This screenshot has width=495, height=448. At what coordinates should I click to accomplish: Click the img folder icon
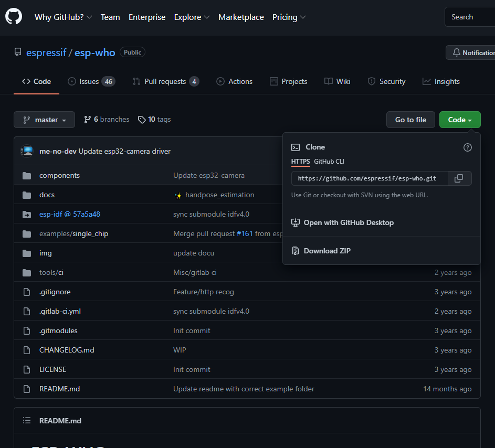coord(27,253)
